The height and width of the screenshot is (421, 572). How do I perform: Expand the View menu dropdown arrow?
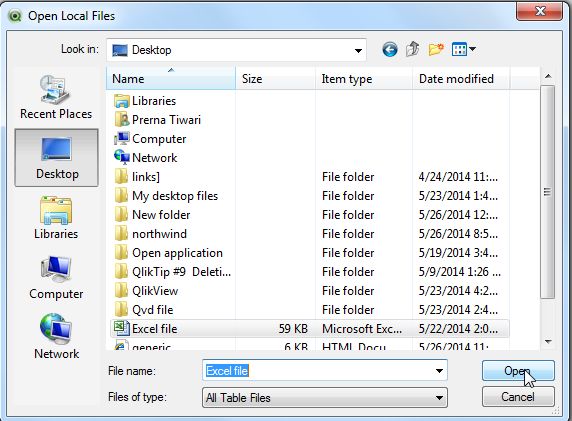click(x=472, y=49)
